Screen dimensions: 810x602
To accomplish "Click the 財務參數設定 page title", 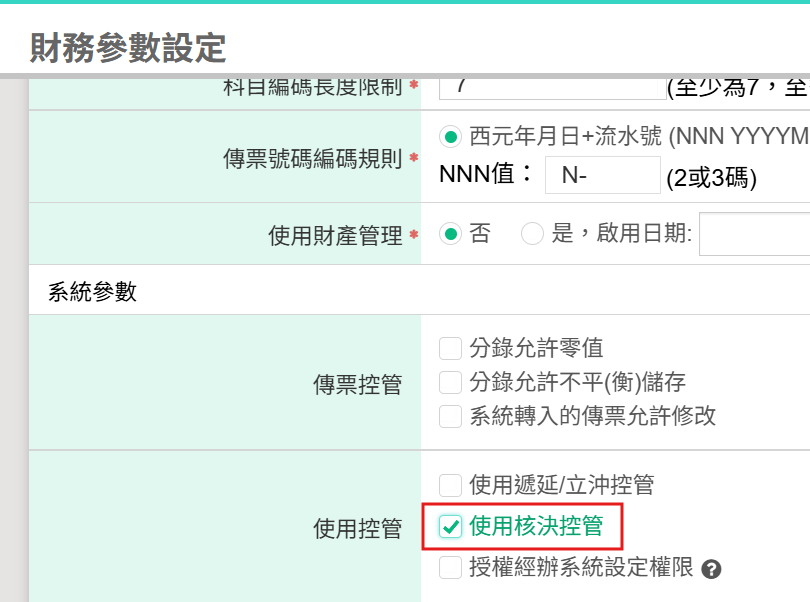I will pyautogui.click(x=128, y=47).
